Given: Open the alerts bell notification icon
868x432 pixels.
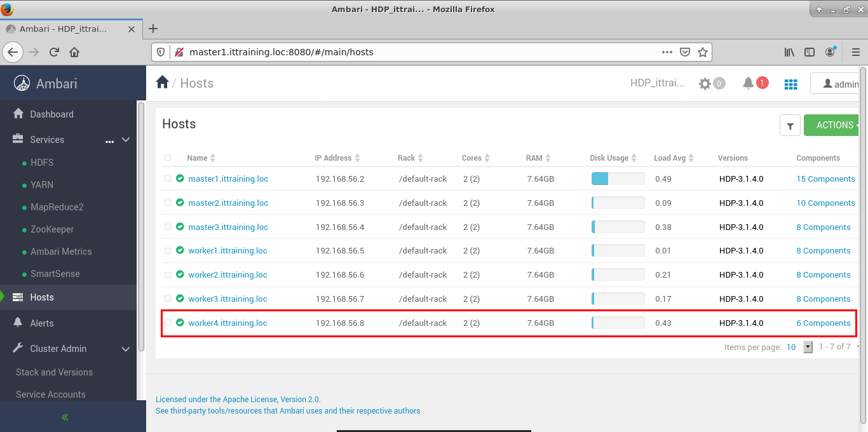Looking at the screenshot, I should (x=749, y=83).
